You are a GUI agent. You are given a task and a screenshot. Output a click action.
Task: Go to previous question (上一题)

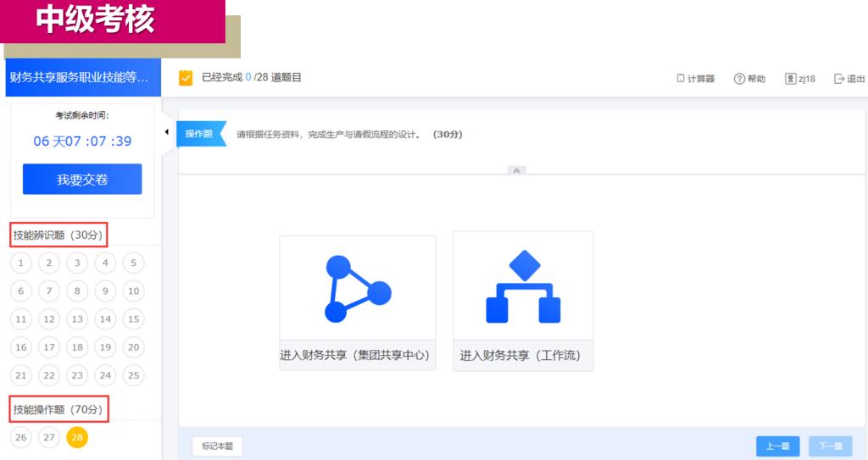(x=777, y=446)
